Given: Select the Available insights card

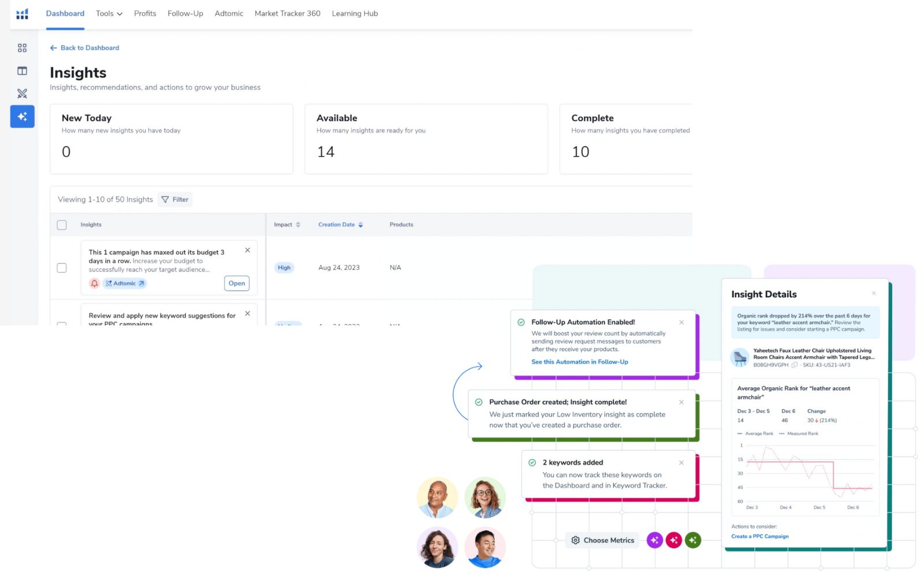Looking at the screenshot, I should pyautogui.click(x=426, y=139).
